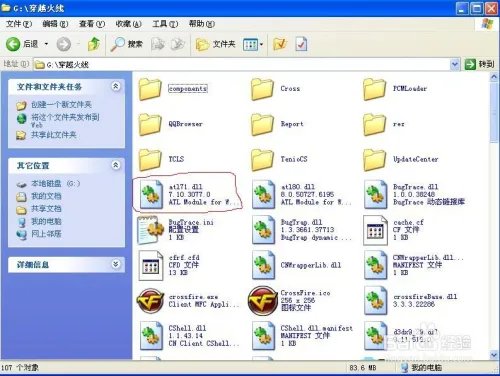Select the CrossFire.ico icon file
500x376 pixels.
[x=263, y=301]
